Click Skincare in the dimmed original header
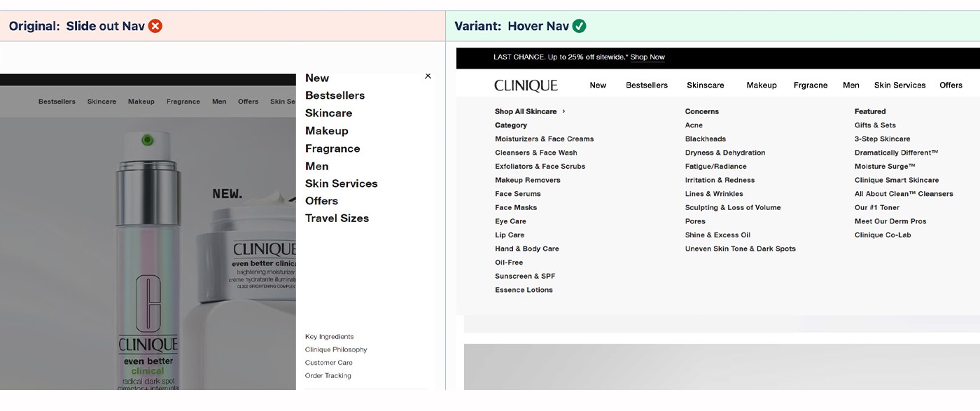Viewport: 980px width, 411px height. click(x=101, y=102)
